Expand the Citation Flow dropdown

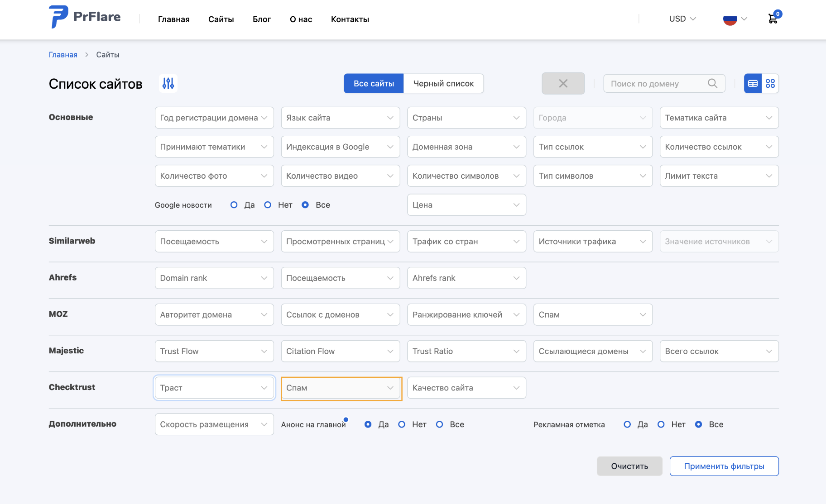(x=341, y=351)
